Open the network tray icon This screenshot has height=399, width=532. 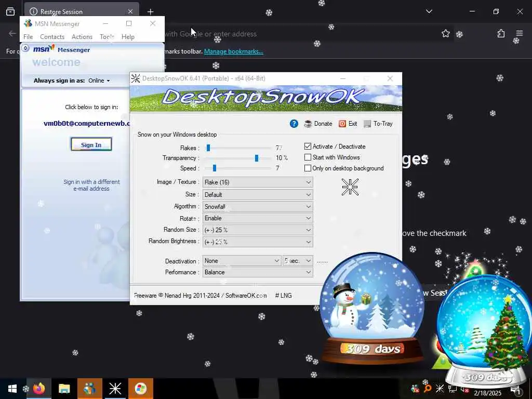(x=452, y=389)
